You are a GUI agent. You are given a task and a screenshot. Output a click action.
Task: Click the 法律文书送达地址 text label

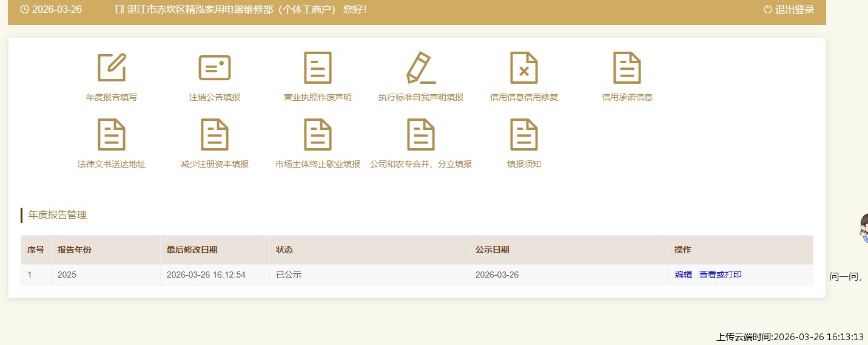click(112, 164)
